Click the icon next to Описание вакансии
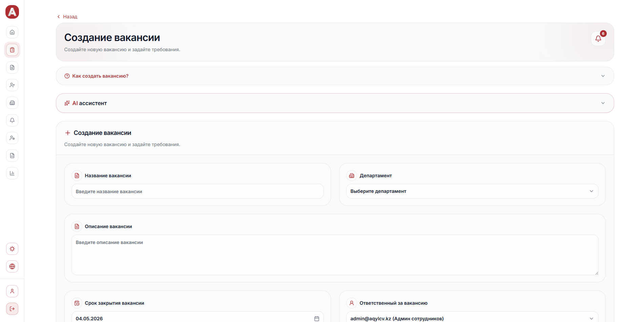The image size is (644, 322). click(77, 226)
